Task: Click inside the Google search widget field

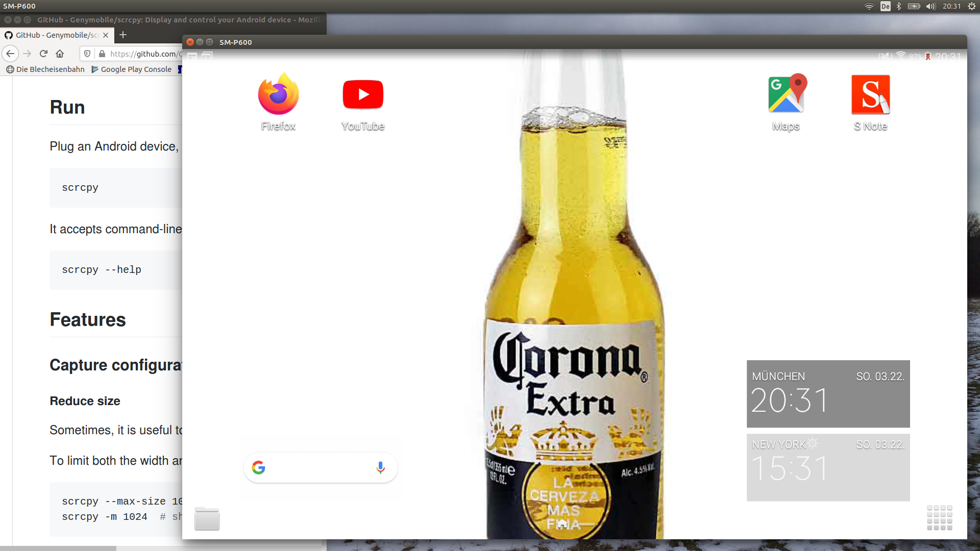Action: pyautogui.click(x=321, y=467)
